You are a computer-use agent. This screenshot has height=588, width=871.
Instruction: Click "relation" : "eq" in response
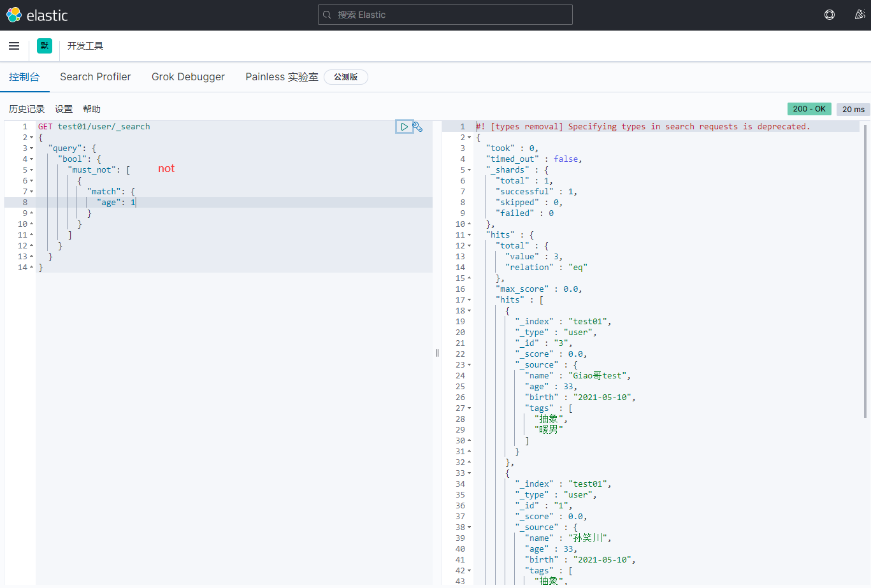click(547, 268)
